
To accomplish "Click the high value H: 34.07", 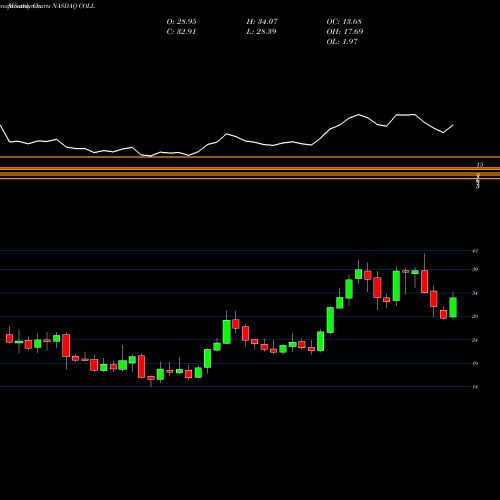I will (262, 22).
